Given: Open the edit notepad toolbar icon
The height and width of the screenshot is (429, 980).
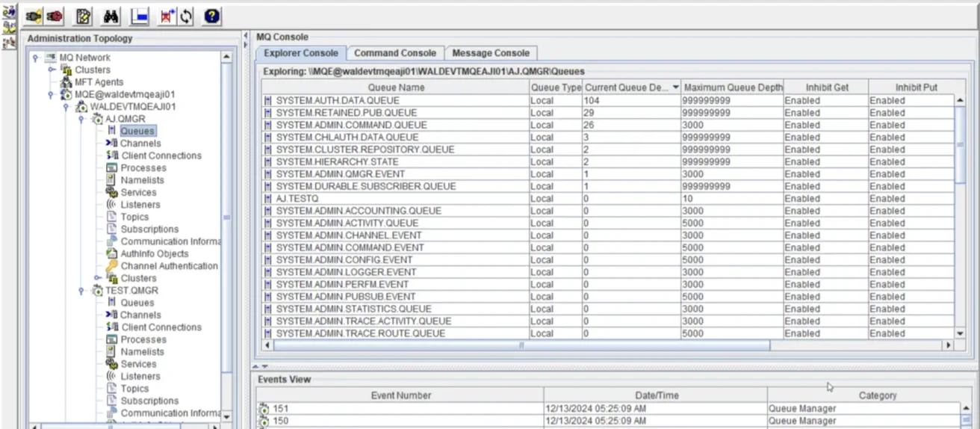Looking at the screenshot, I should click(84, 16).
